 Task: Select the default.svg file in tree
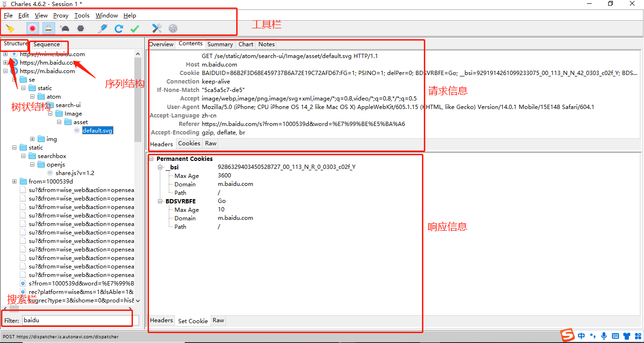tap(98, 131)
